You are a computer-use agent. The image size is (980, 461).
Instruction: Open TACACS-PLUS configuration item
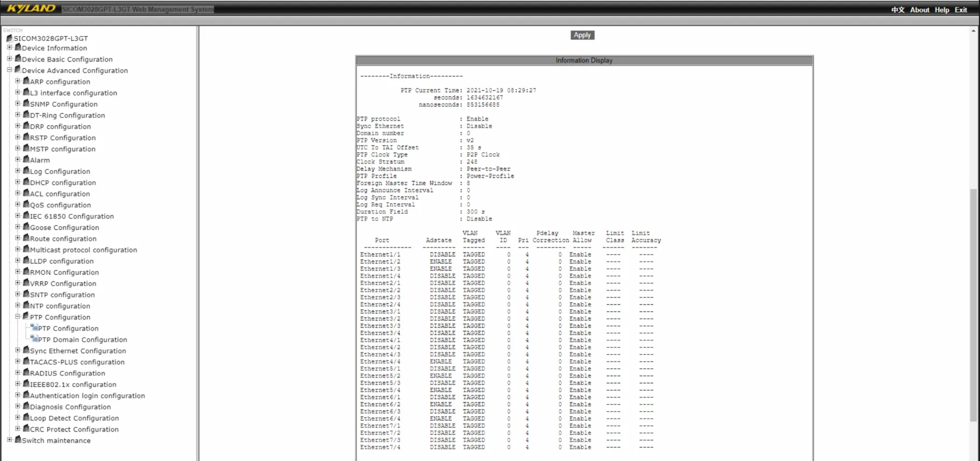77,362
